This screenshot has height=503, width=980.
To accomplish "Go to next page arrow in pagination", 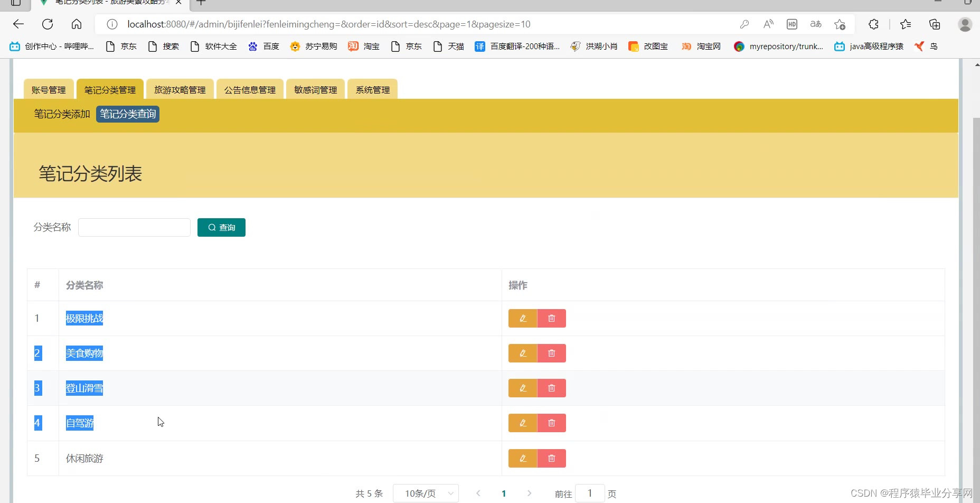I will click(x=529, y=493).
